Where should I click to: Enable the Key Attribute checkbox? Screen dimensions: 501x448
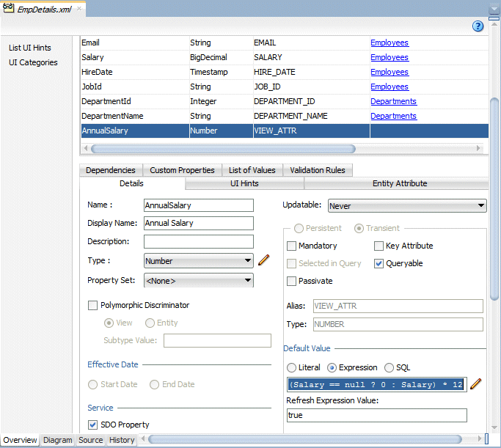(x=379, y=246)
